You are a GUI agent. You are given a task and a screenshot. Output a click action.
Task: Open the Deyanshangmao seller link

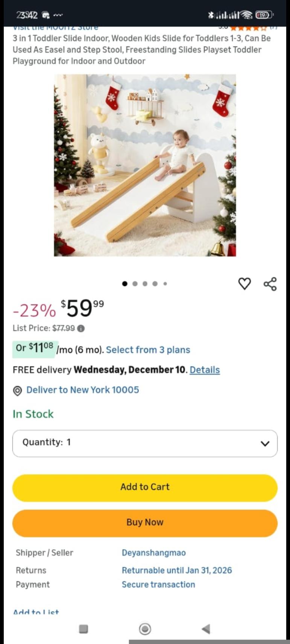pos(153,553)
